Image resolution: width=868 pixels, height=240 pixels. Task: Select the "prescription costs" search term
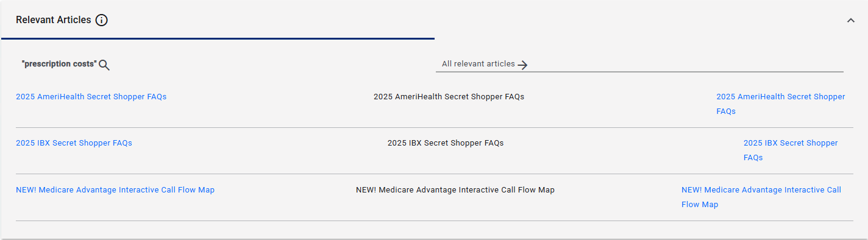tap(59, 64)
